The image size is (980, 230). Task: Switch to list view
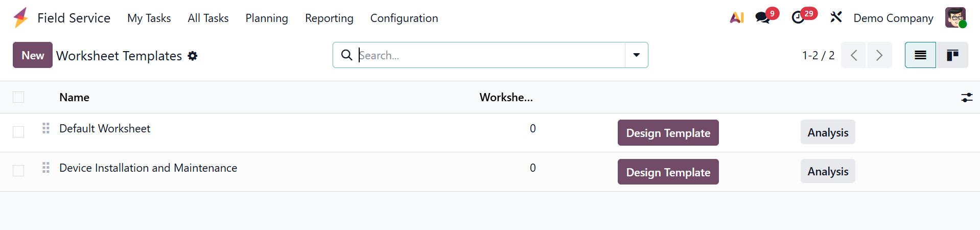coord(920,55)
